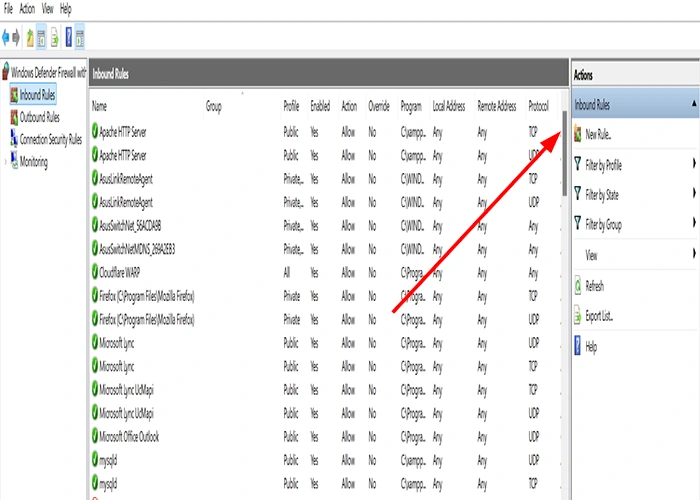Click the Export List icon in Actions pane
The image size is (700, 500).
coord(578,315)
